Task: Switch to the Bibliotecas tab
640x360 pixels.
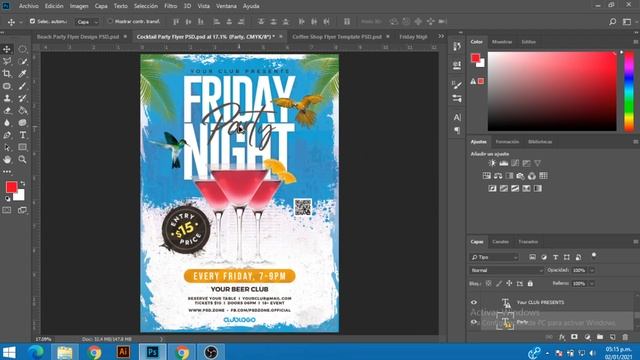Action: 540,142
